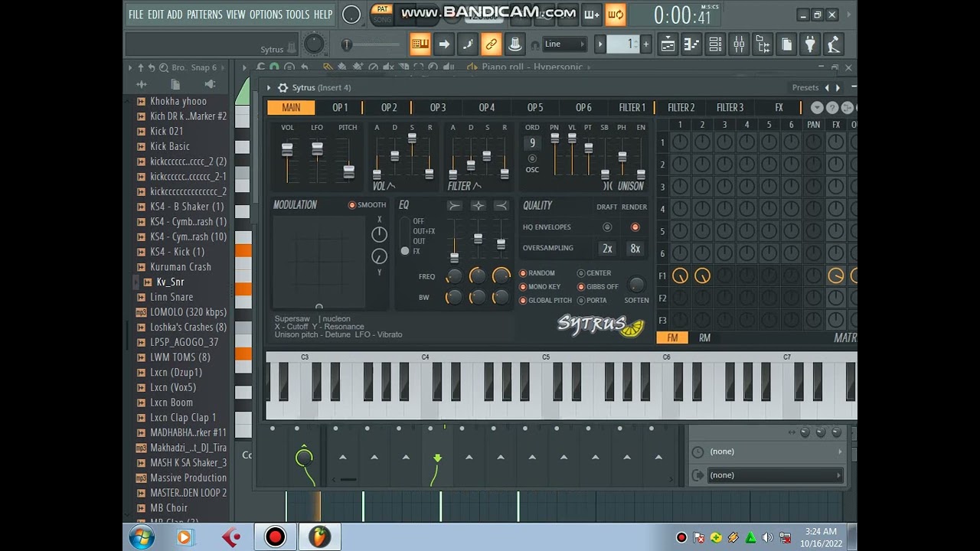The width and height of the screenshot is (980, 551).
Task: Select the low-shelf EQ band icon
Action: click(454, 205)
